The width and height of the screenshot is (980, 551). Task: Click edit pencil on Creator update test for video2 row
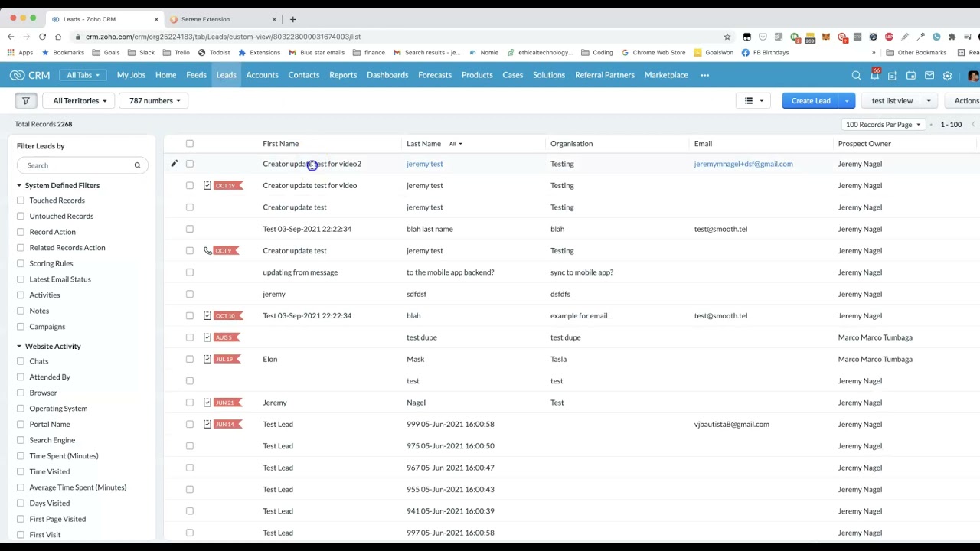pyautogui.click(x=174, y=164)
